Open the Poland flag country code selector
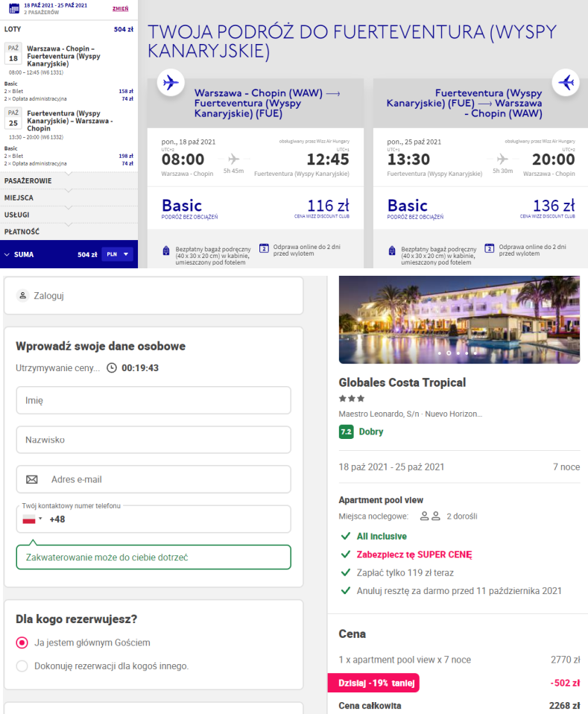The height and width of the screenshot is (714, 588). (x=31, y=519)
